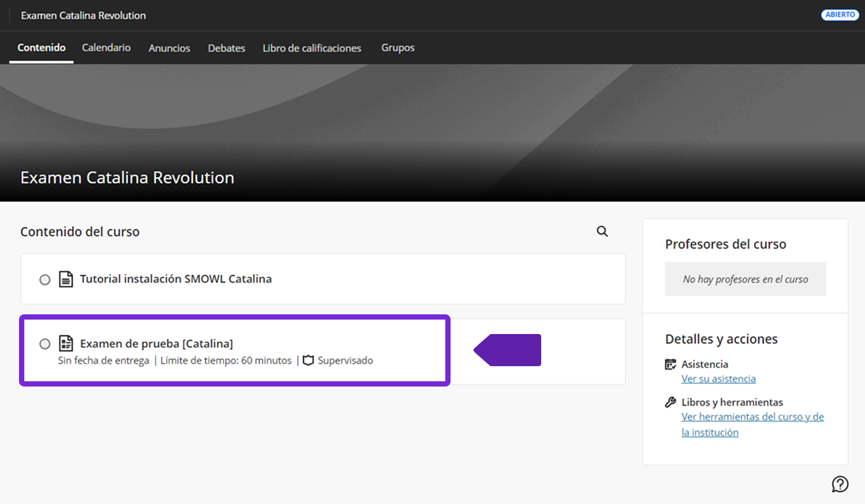Click the purple arrow pointer graphic

tap(508, 350)
